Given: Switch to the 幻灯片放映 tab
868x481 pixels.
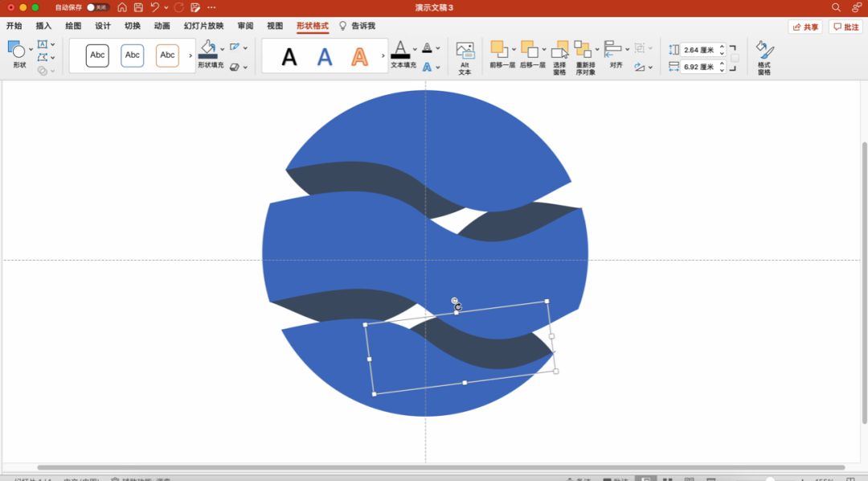Looking at the screenshot, I should (203, 26).
